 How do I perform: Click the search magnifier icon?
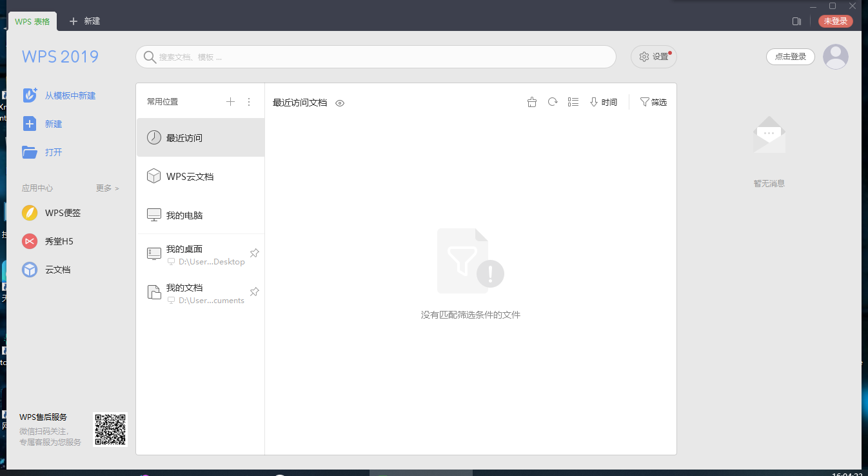150,57
